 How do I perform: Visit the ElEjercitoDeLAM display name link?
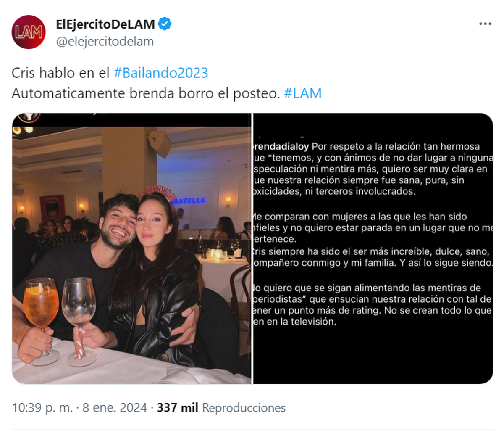click(x=105, y=24)
